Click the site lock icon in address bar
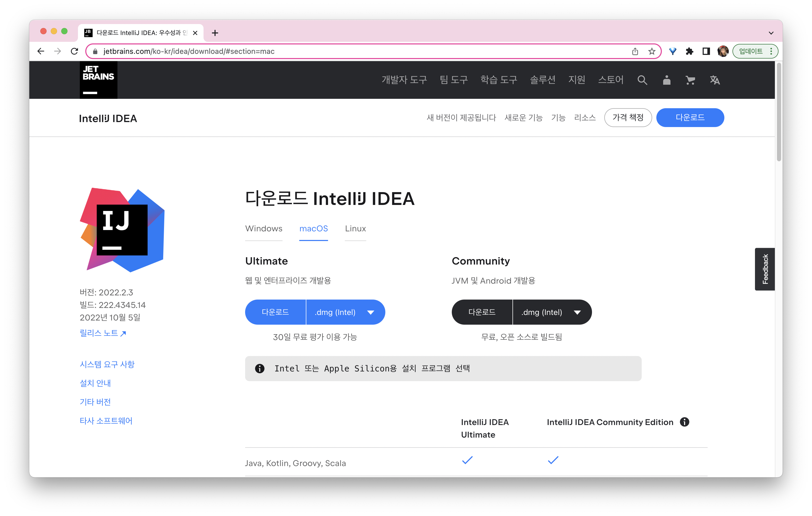 click(95, 51)
